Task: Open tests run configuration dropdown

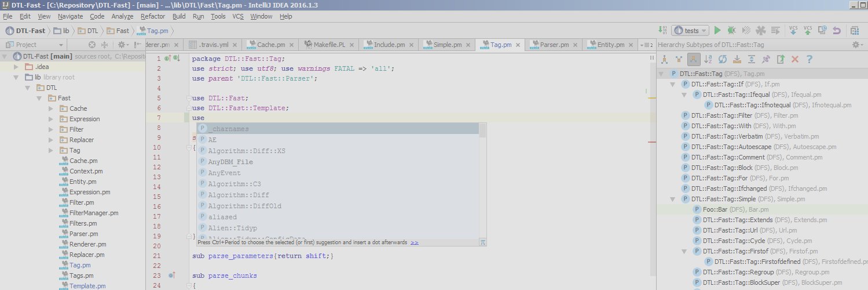Action: [x=691, y=30]
